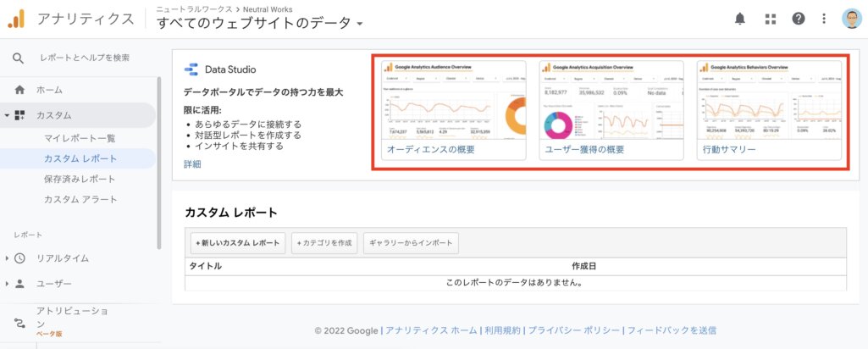Open the Google apps grid
Image resolution: width=868 pixels, height=349 pixels.
pyautogui.click(x=770, y=19)
